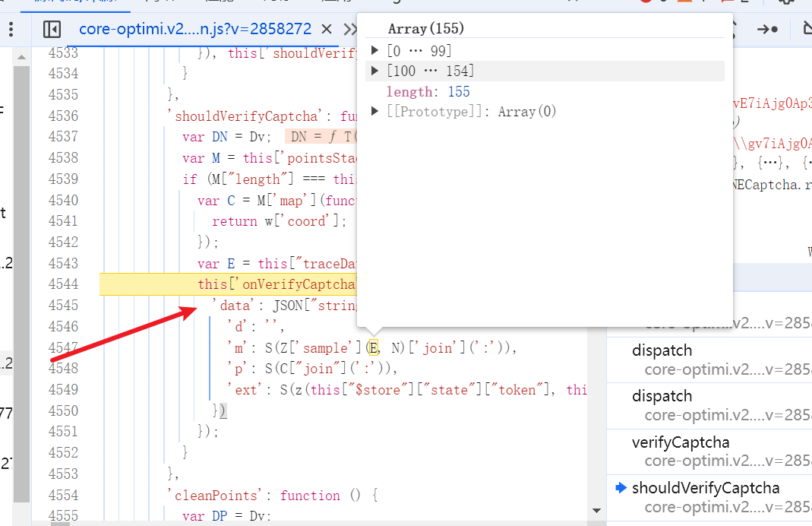Click 'shouldVerifyCaptcha' key on line 4536
The width and height of the screenshot is (812, 526).
pos(245,116)
